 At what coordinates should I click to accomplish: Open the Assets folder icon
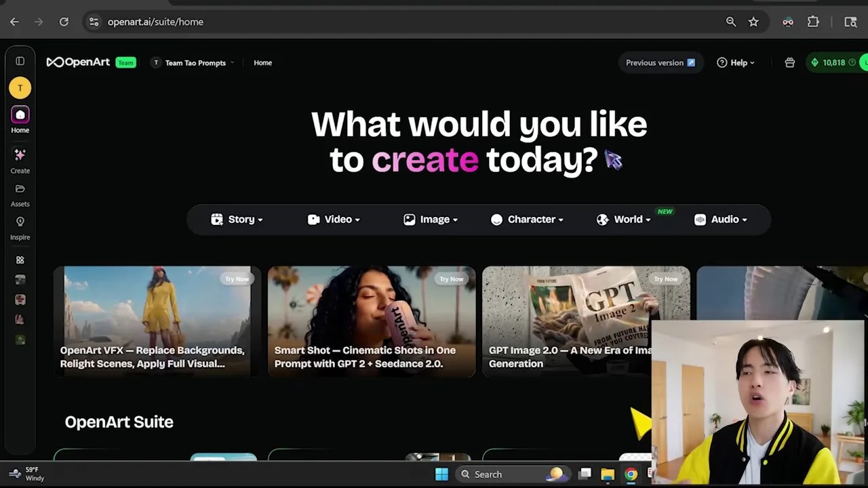pos(20,188)
